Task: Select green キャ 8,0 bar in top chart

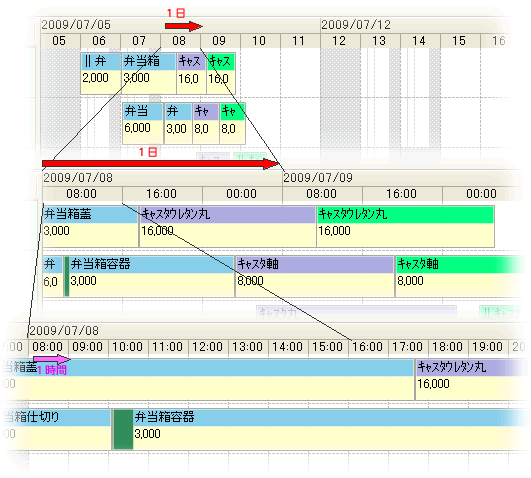Action: [x=232, y=124]
